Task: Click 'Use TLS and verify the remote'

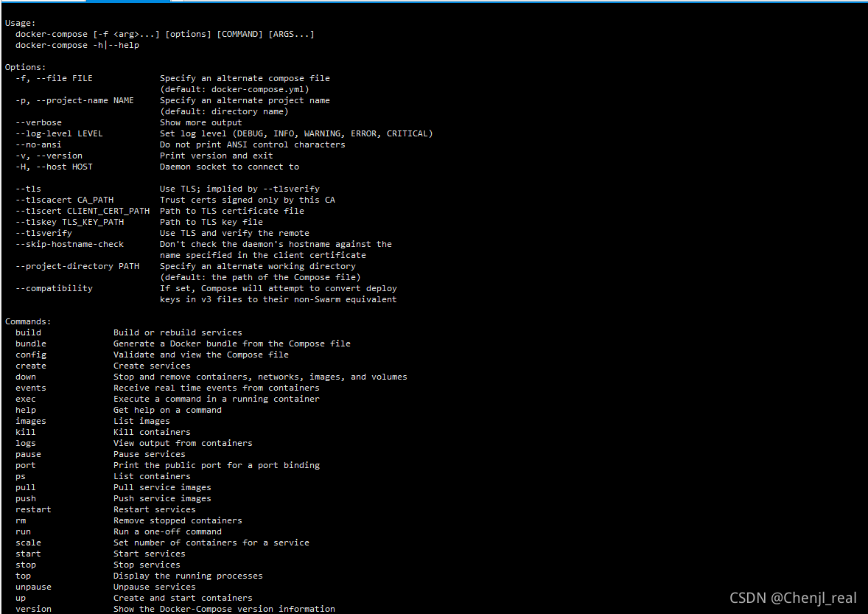Action: point(235,234)
